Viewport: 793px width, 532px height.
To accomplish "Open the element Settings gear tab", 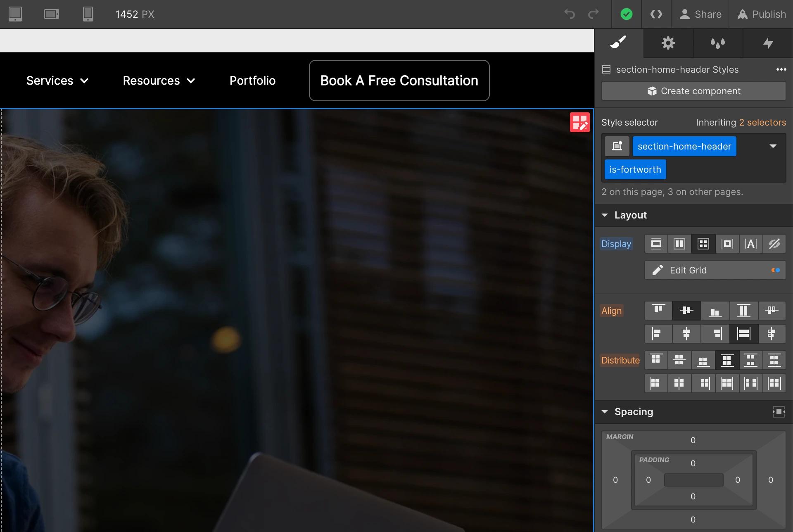I will point(668,43).
